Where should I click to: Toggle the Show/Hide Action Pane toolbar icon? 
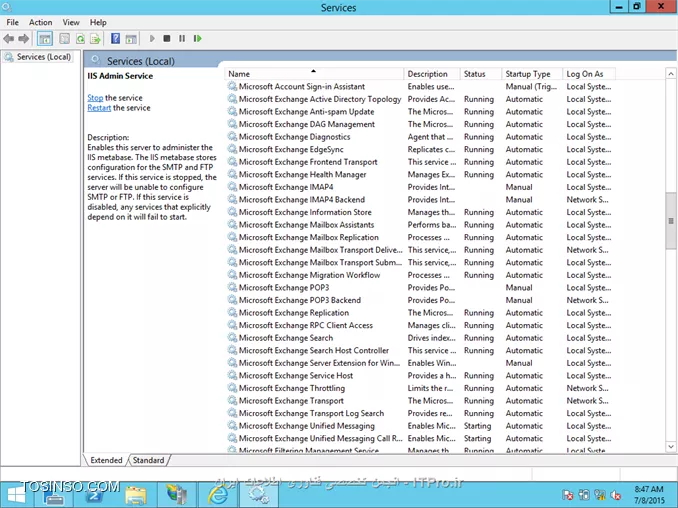[131, 39]
